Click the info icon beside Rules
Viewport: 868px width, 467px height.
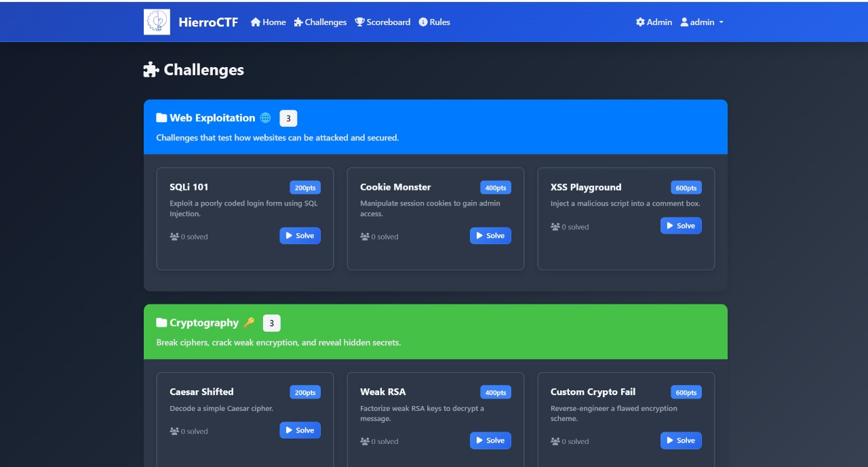422,22
